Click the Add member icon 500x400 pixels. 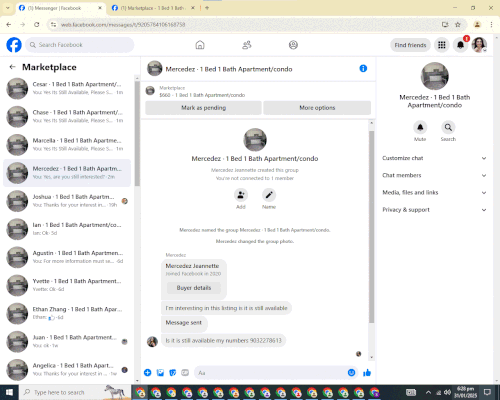(x=241, y=195)
